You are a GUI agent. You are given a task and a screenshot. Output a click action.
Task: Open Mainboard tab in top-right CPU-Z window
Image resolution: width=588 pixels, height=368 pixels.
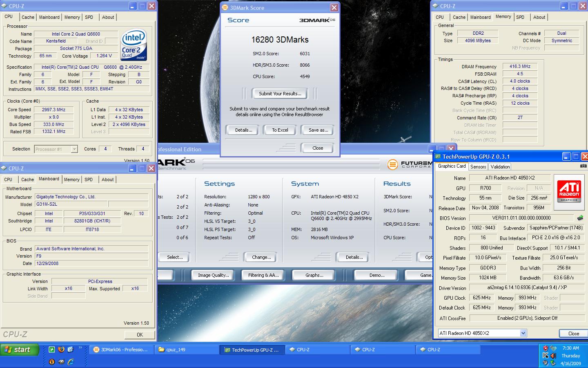[x=480, y=17]
